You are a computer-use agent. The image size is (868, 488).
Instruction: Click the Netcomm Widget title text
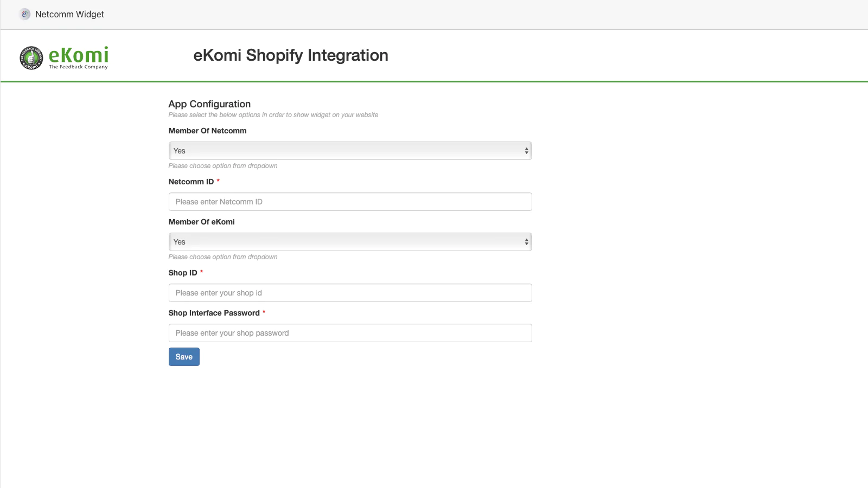click(x=69, y=15)
